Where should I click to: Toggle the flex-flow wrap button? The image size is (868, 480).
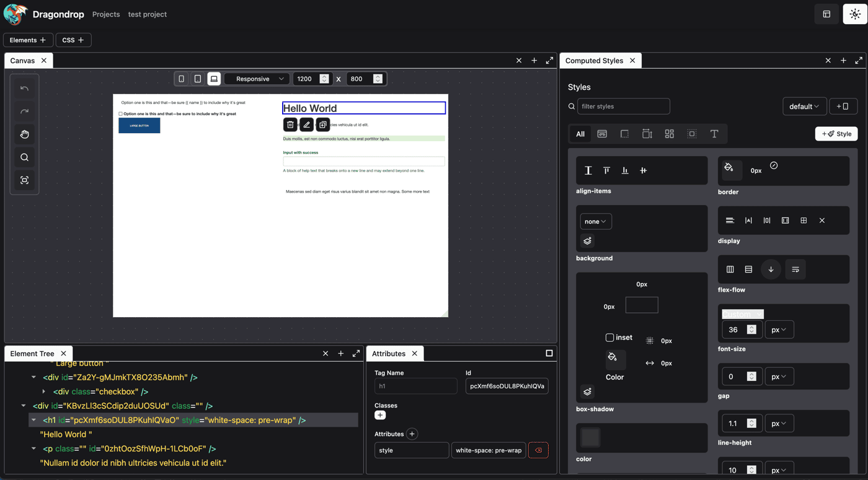[795, 269]
